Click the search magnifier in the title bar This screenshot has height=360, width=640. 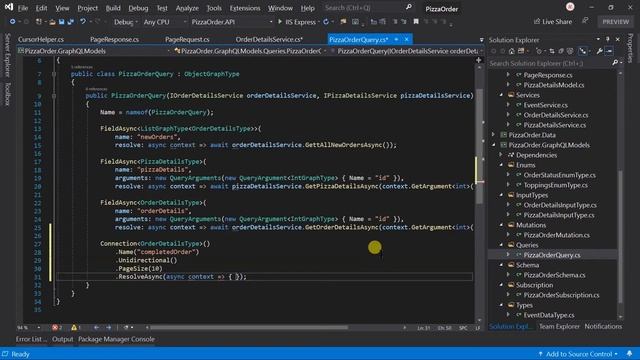[x=409, y=7]
